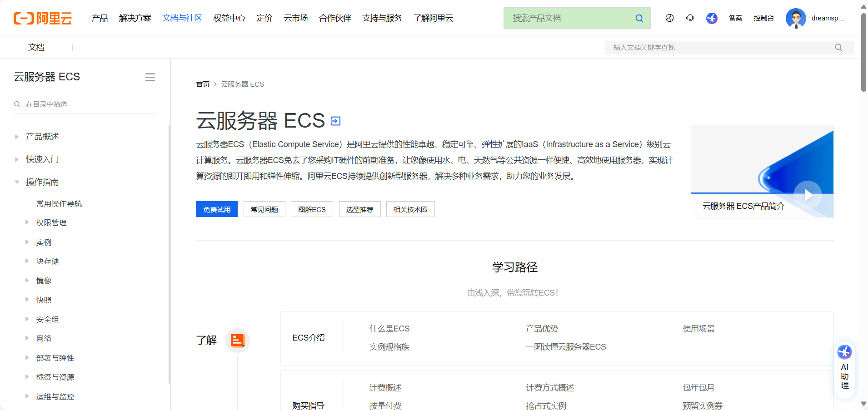
Task: Open the 权益中心 menu
Action: click(229, 18)
